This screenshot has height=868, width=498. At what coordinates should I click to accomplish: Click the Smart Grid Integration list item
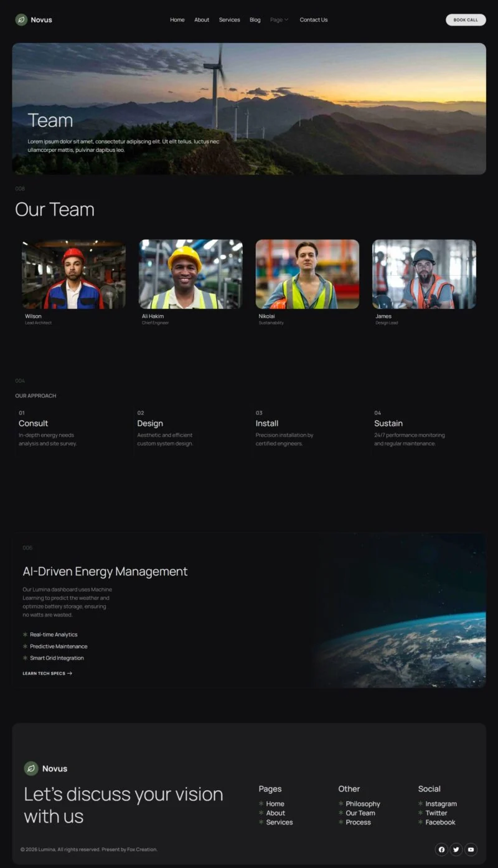57,658
